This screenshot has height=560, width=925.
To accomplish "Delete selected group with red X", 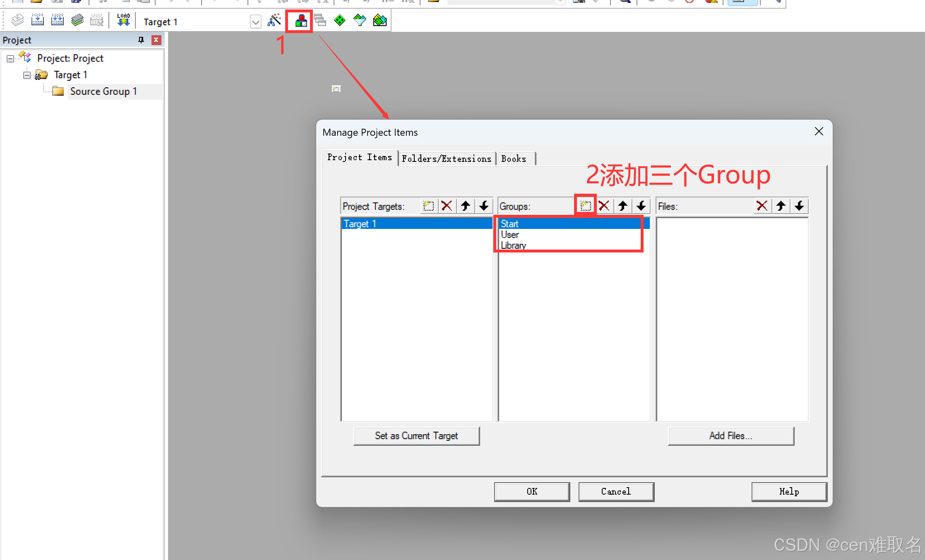I will click(604, 206).
